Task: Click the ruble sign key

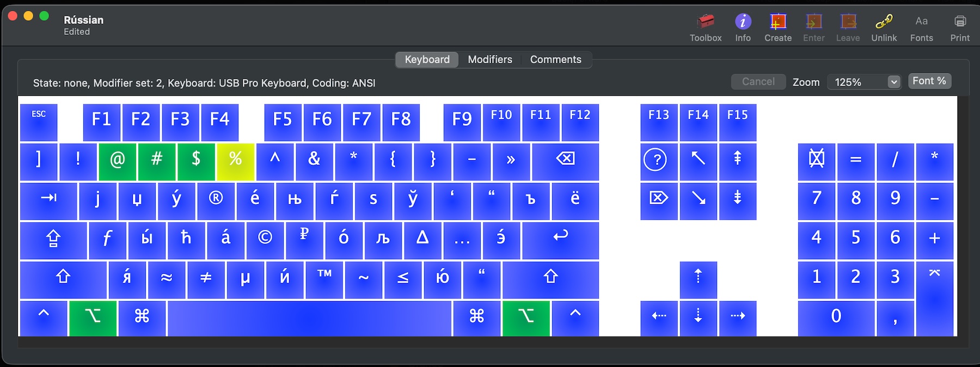Action: 304,240
